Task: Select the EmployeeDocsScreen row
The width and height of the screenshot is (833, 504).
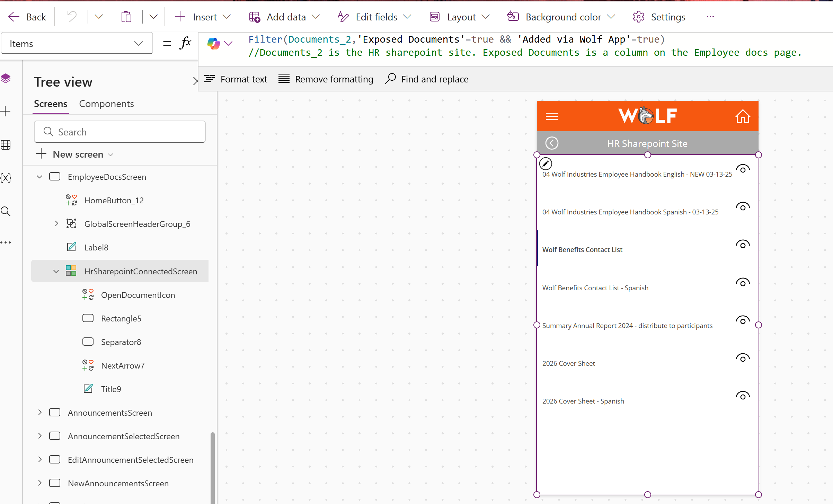Action: 120,177
